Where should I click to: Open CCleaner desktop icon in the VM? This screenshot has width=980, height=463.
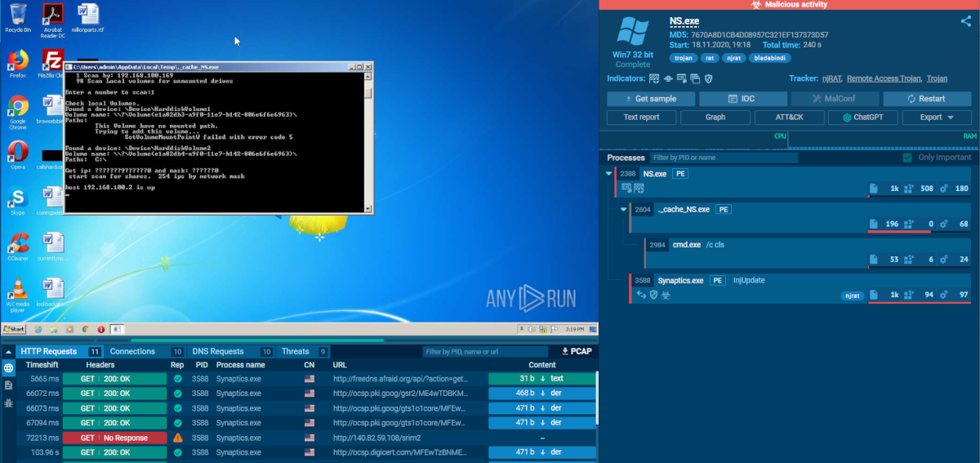pyautogui.click(x=18, y=247)
